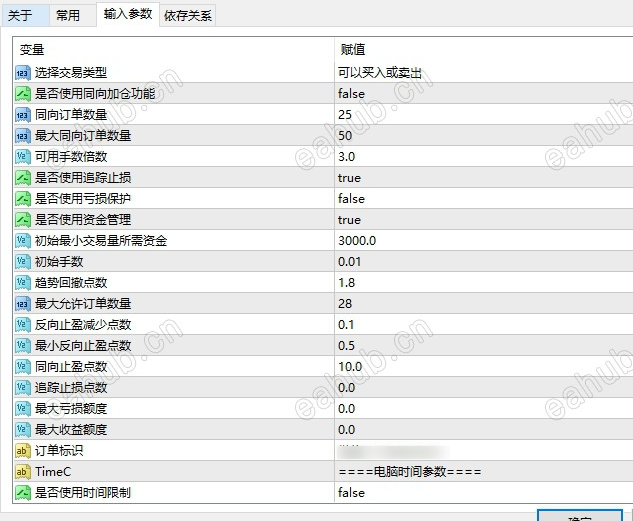Select the 最大允许订单数量 variable name
Screen dimensions: 633x521
click(x=83, y=303)
